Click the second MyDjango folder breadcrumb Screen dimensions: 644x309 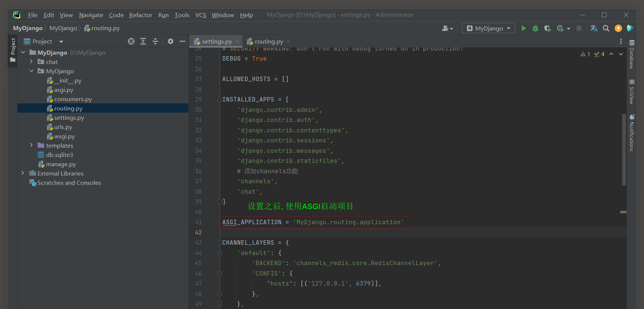63,28
